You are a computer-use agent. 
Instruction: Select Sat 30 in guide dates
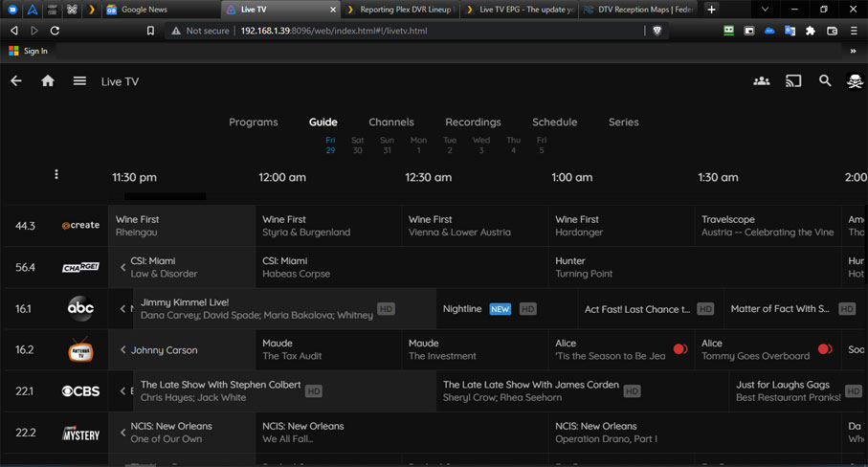coord(358,145)
